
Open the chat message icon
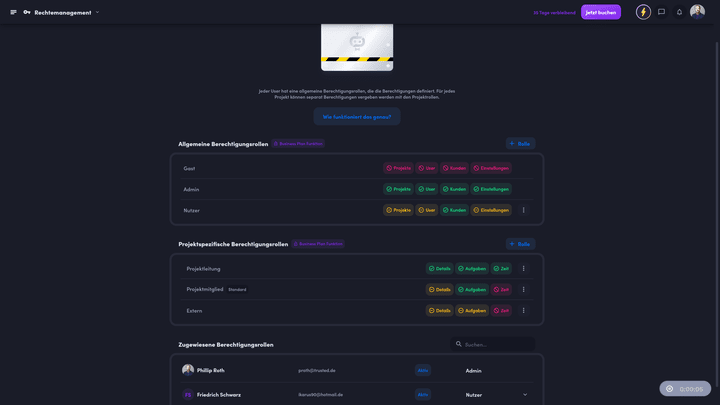point(661,12)
